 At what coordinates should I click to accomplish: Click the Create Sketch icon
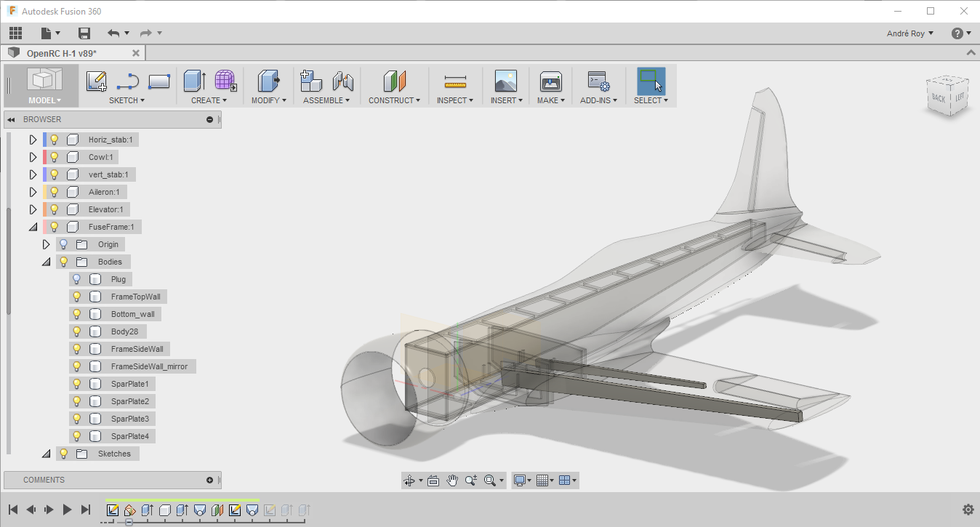pos(97,81)
